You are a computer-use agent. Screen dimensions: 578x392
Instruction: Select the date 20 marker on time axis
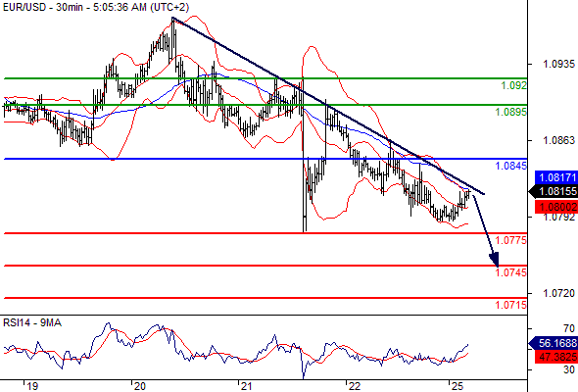tap(140, 386)
